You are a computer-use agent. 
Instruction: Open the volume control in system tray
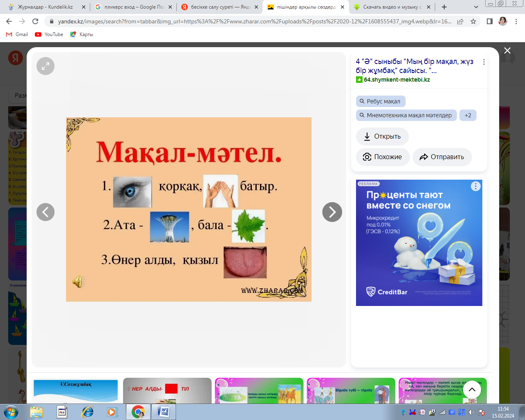(472, 412)
